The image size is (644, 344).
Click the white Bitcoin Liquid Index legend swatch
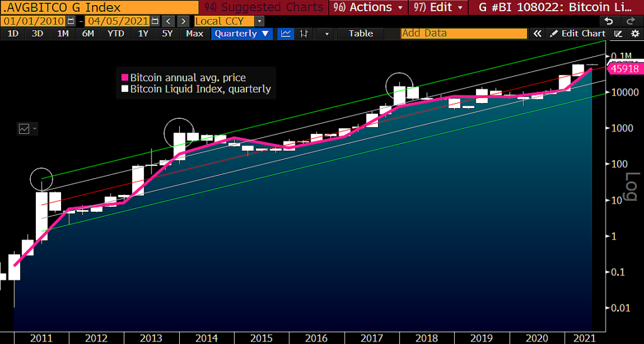click(x=126, y=89)
